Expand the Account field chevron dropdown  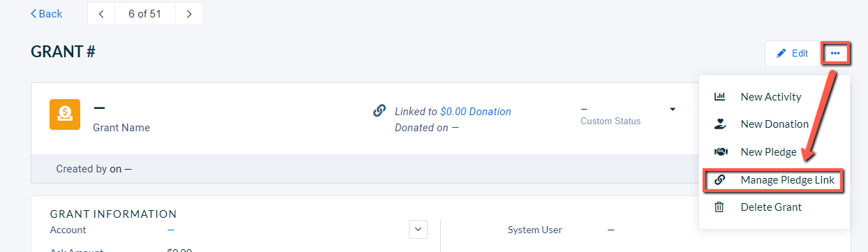pos(418,229)
